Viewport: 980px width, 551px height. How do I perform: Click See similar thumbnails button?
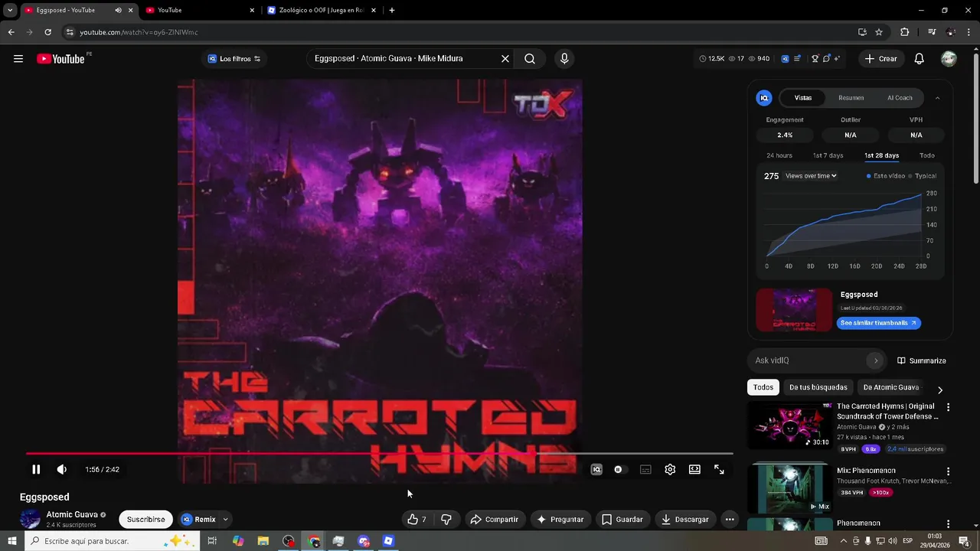[x=878, y=323]
